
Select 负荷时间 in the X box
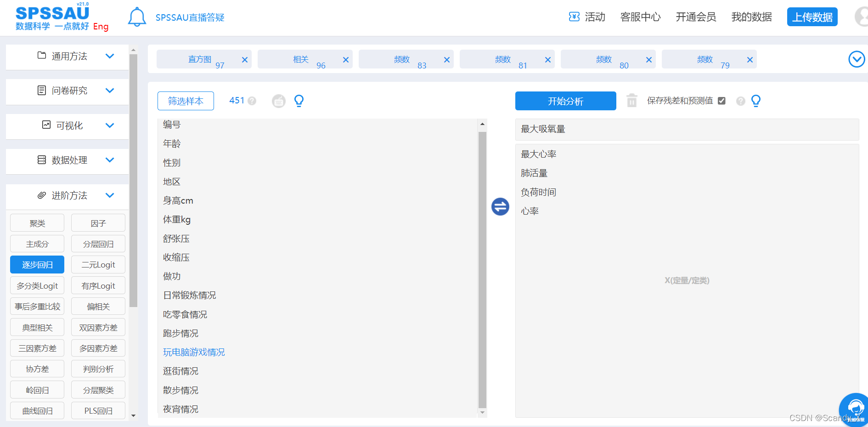click(x=538, y=192)
